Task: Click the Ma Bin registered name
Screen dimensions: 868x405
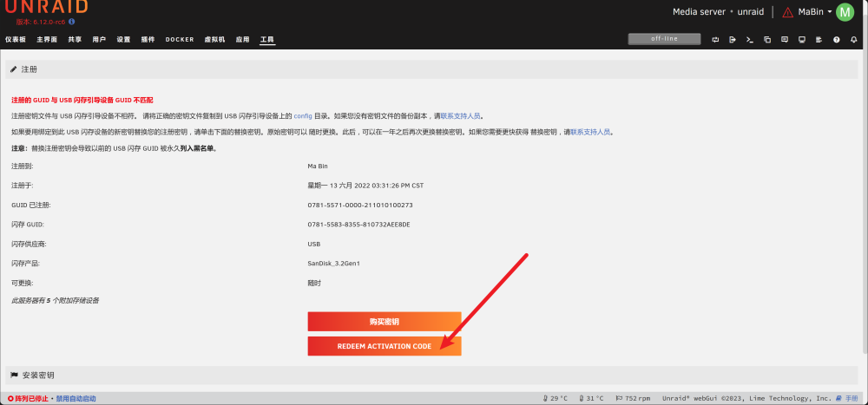Action: pyautogui.click(x=318, y=166)
